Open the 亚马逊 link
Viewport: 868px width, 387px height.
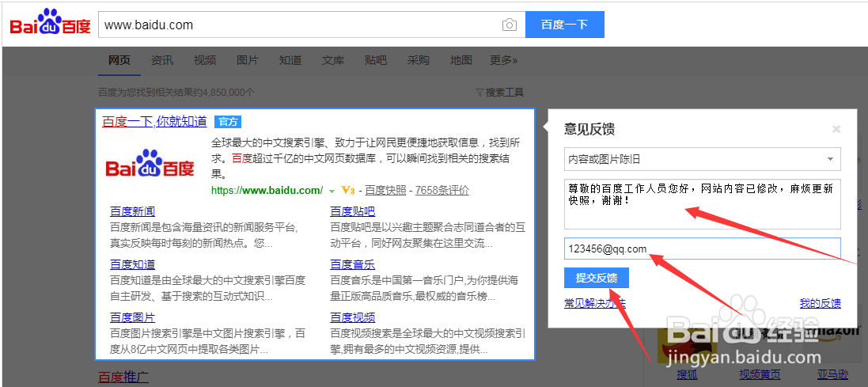pyautogui.click(x=832, y=375)
